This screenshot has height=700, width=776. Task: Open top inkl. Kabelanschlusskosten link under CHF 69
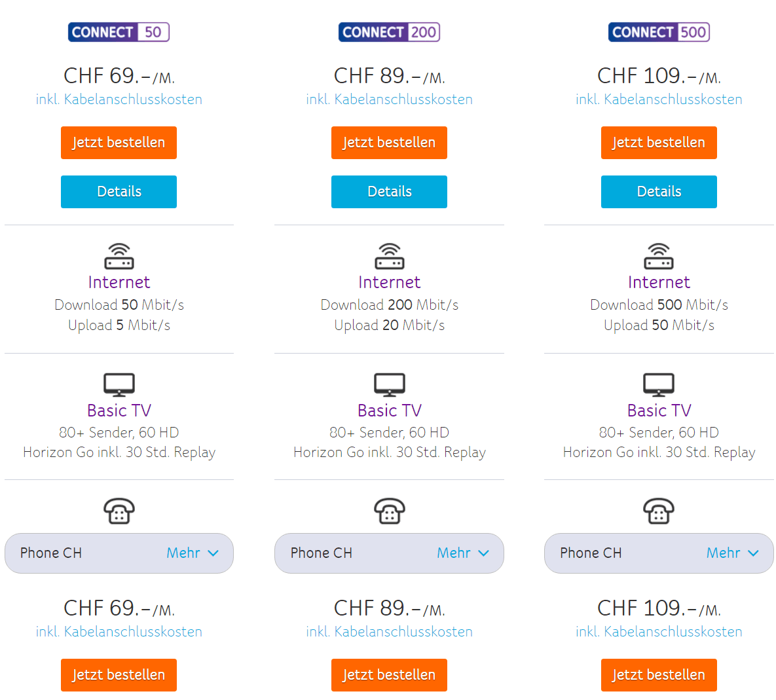(119, 100)
